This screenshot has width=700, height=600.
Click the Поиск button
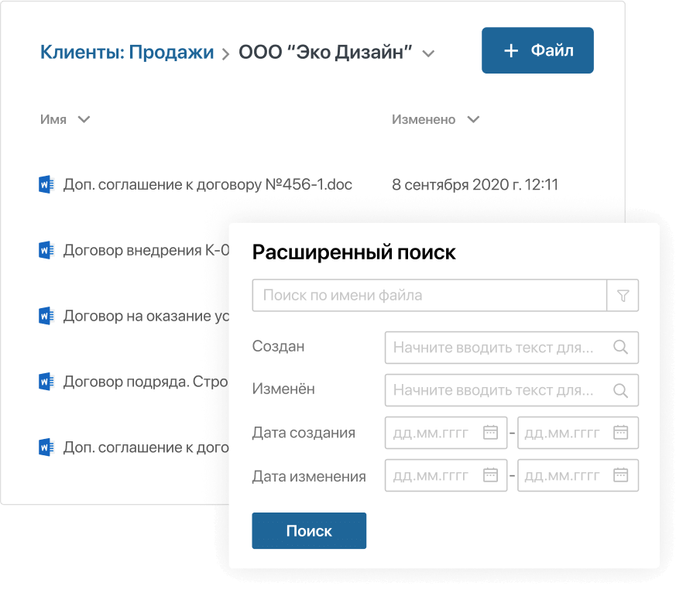point(309,531)
